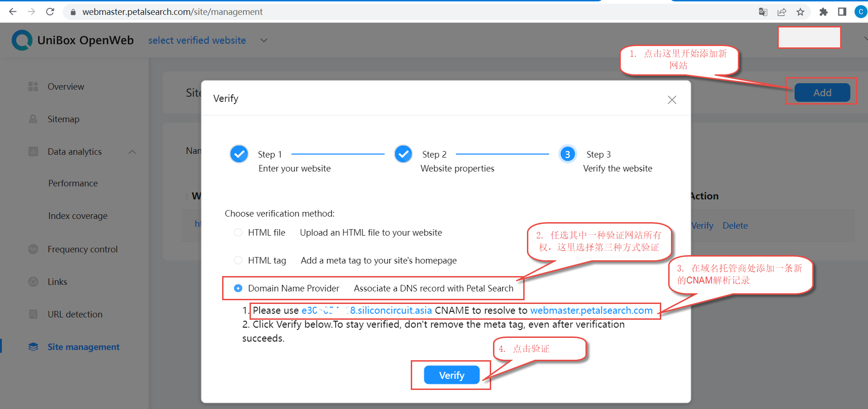The image size is (868, 409).
Task: Select the HTML file verification method
Action: click(238, 232)
